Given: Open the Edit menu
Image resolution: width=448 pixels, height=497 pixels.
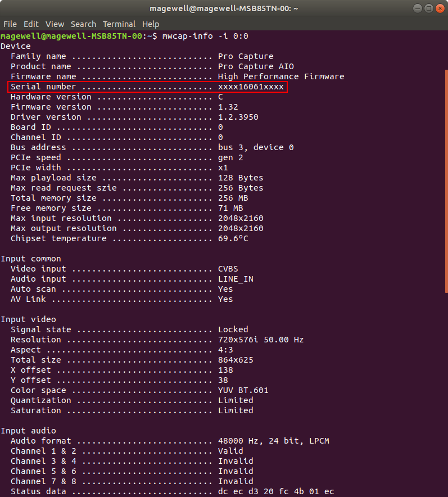Looking at the screenshot, I should 31,24.
